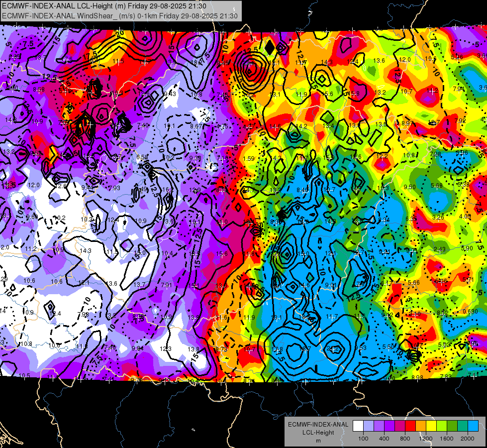
Task: Click the light lavender legend swatch
Action: coord(369,426)
